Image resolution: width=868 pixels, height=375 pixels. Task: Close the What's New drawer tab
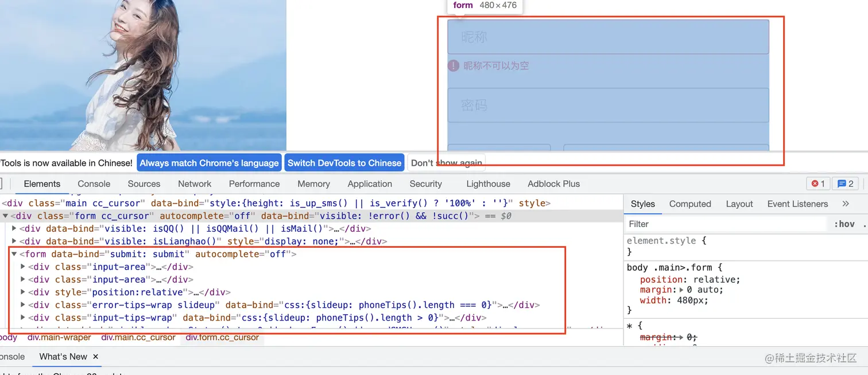[x=96, y=357]
